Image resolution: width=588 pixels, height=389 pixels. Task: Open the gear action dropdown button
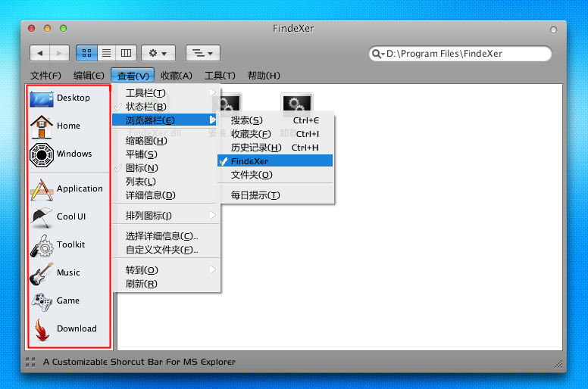coord(158,53)
